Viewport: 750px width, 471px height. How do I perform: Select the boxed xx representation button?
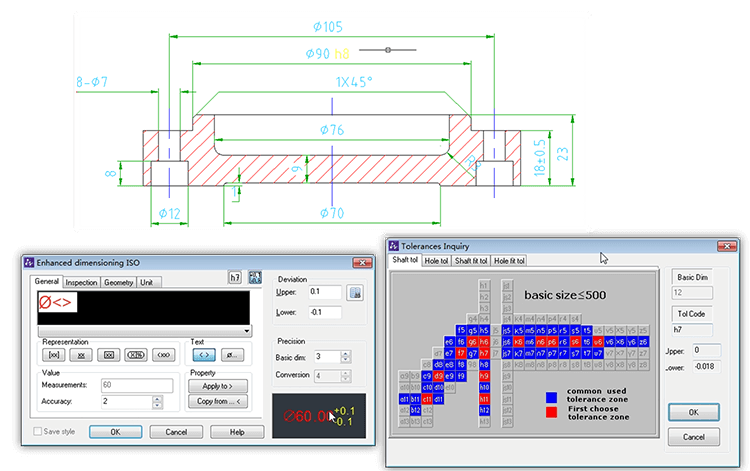pos(108,354)
